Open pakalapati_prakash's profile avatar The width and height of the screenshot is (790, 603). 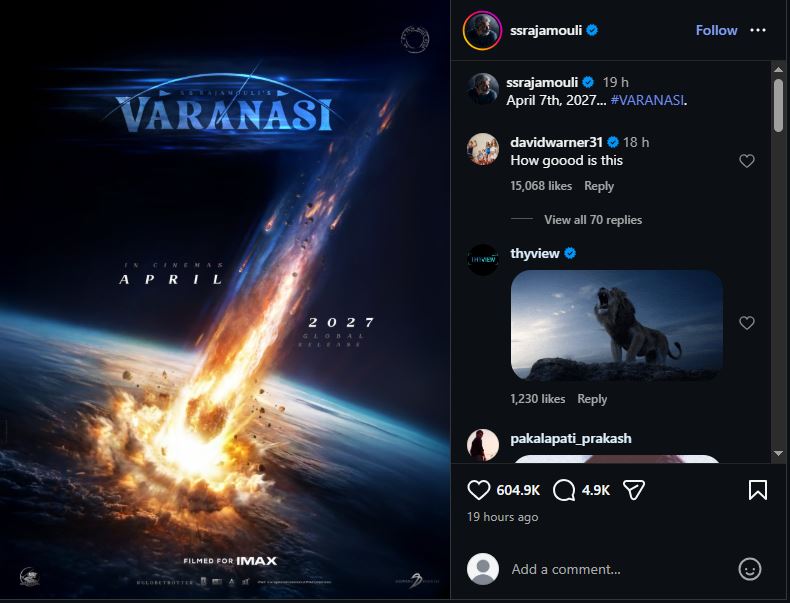[484, 444]
